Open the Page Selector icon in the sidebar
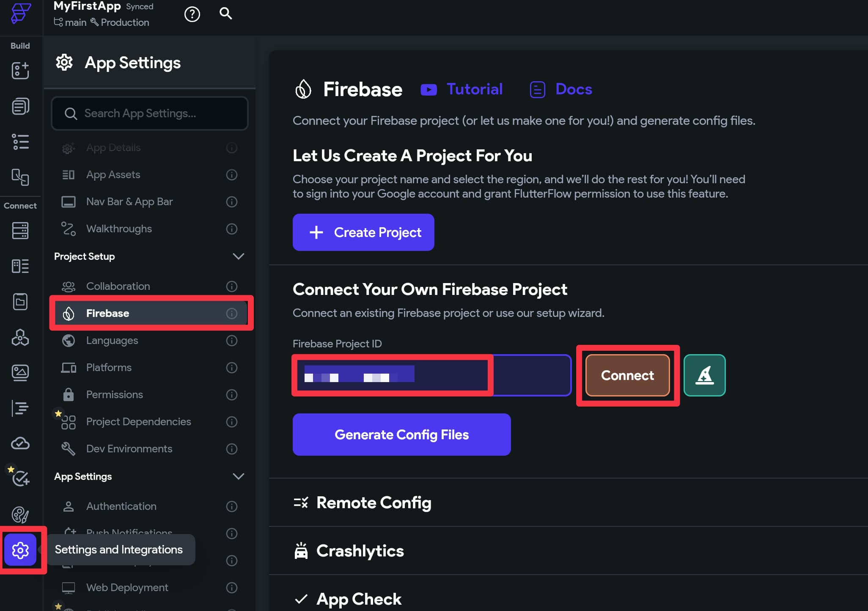868x611 pixels. pyautogui.click(x=20, y=106)
